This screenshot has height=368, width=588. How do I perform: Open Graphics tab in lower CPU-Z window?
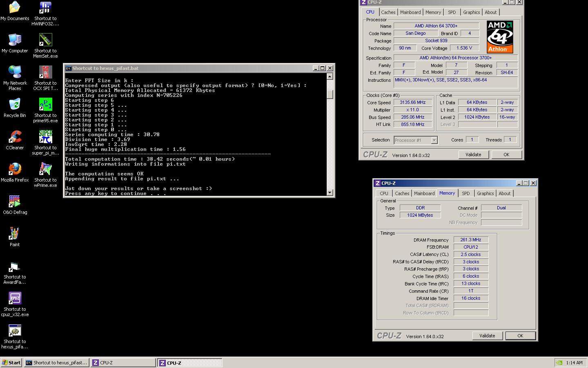click(x=485, y=193)
